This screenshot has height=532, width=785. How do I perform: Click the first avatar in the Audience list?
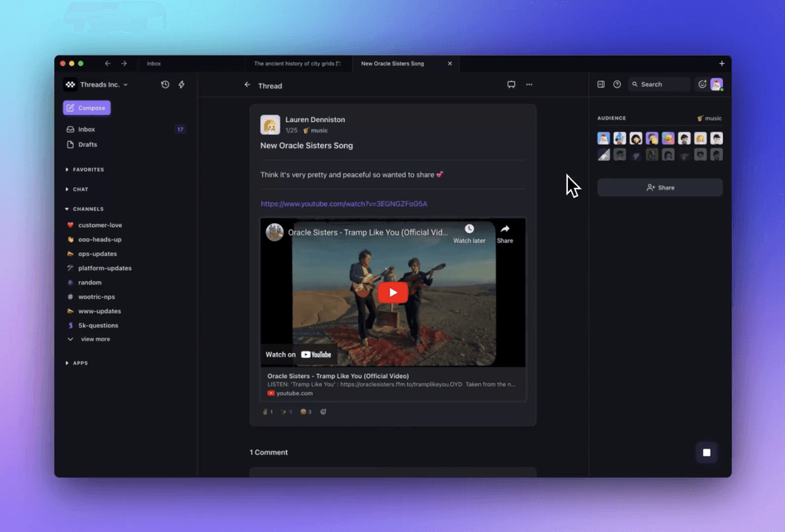(x=604, y=138)
